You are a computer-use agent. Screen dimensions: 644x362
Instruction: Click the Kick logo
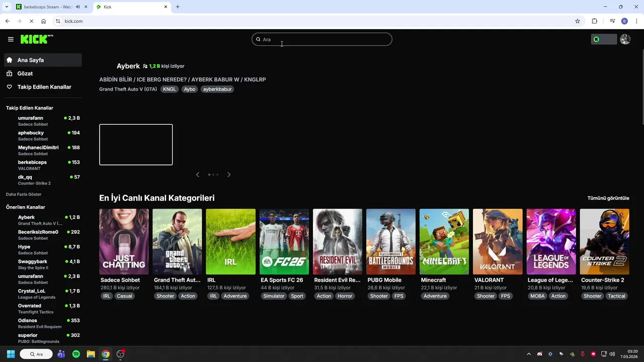pos(37,39)
